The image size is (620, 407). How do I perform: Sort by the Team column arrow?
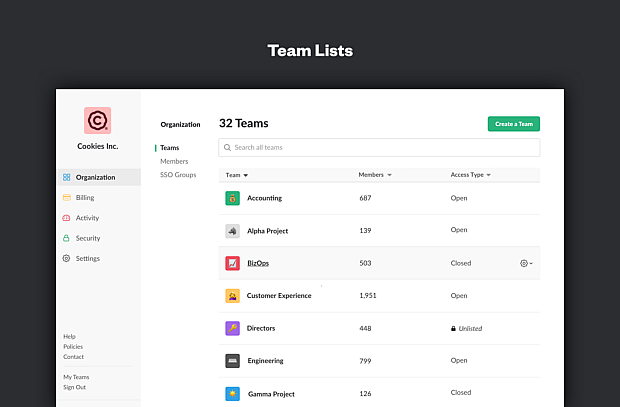[x=246, y=175]
